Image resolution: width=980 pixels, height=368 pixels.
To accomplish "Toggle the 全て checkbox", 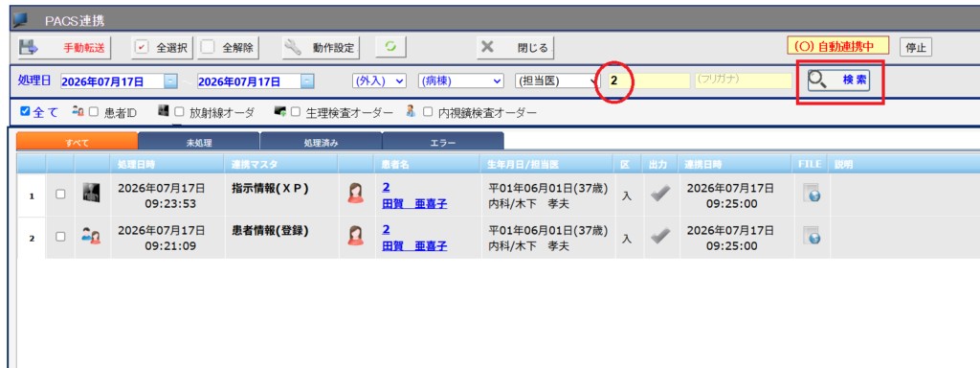I will tap(25, 112).
